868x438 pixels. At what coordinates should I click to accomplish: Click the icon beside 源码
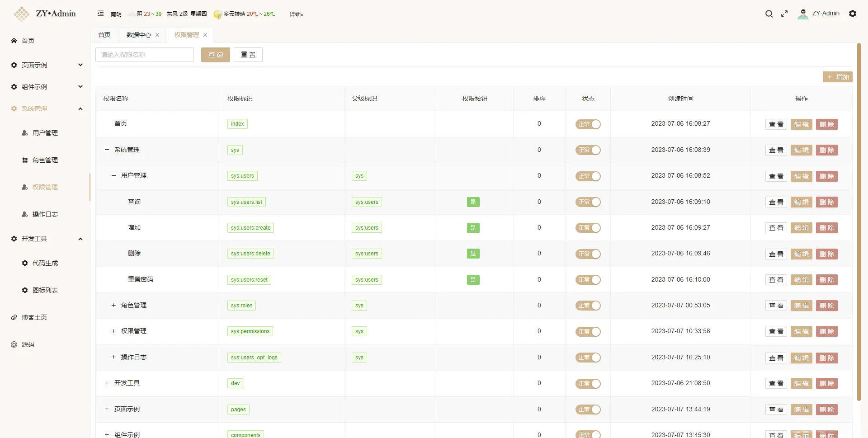pyautogui.click(x=14, y=344)
